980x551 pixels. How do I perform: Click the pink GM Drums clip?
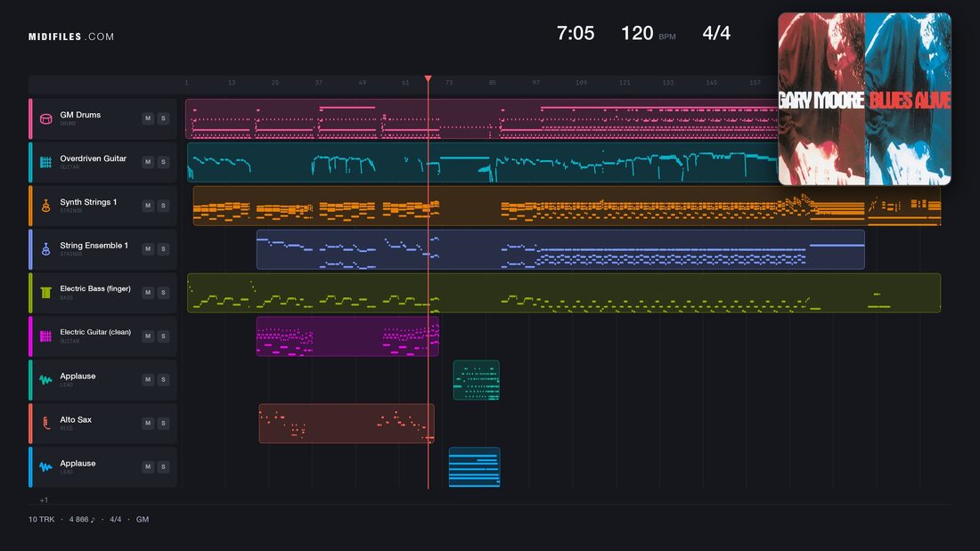481,118
